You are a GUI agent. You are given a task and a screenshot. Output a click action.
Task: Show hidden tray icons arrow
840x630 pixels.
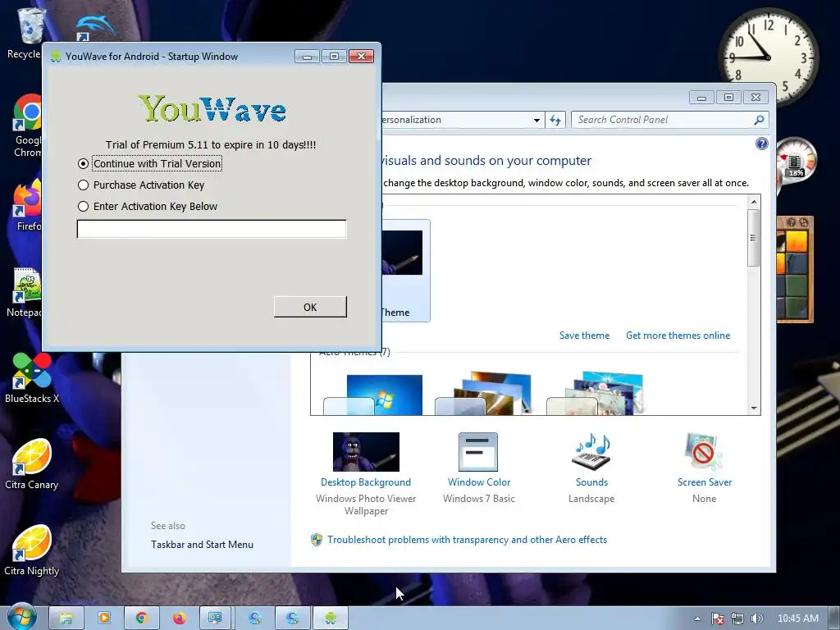697,619
